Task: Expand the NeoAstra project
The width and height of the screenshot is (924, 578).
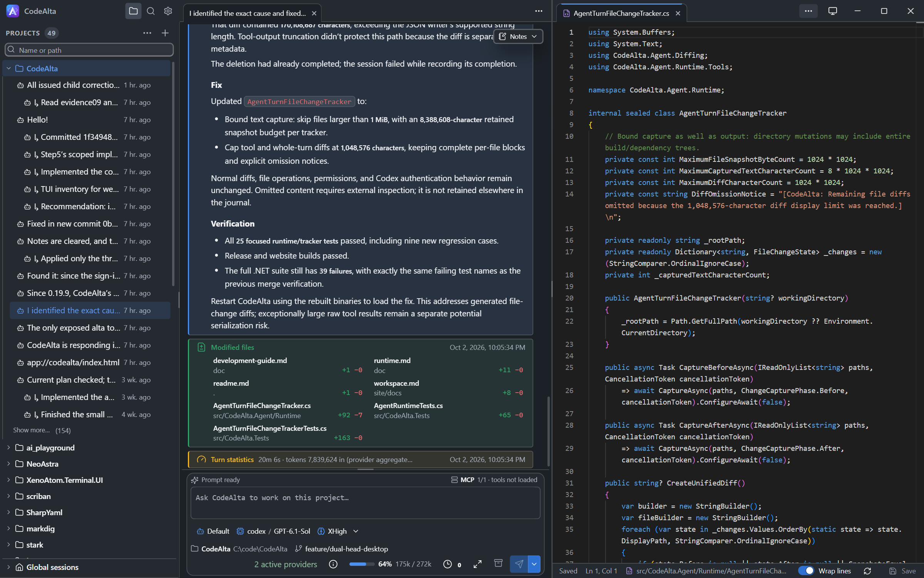Action: coord(8,464)
